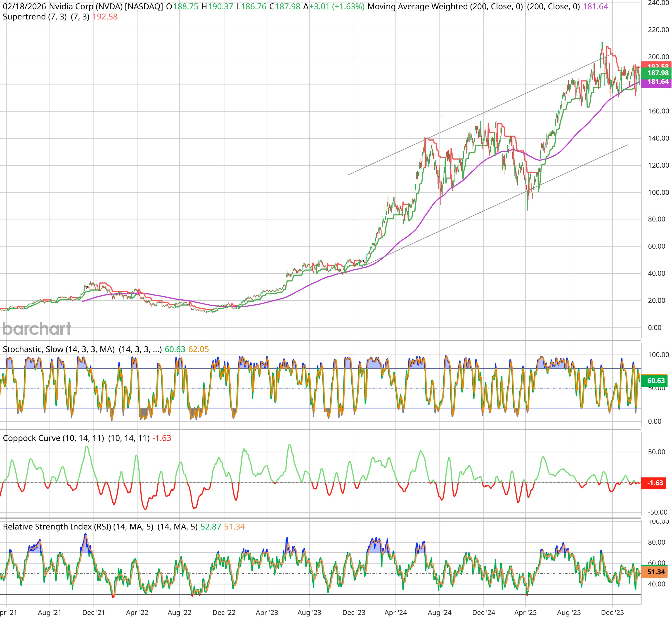This screenshot has width=672, height=621.
Task: Click the Apr '25 label on time axis
Action: (526, 613)
